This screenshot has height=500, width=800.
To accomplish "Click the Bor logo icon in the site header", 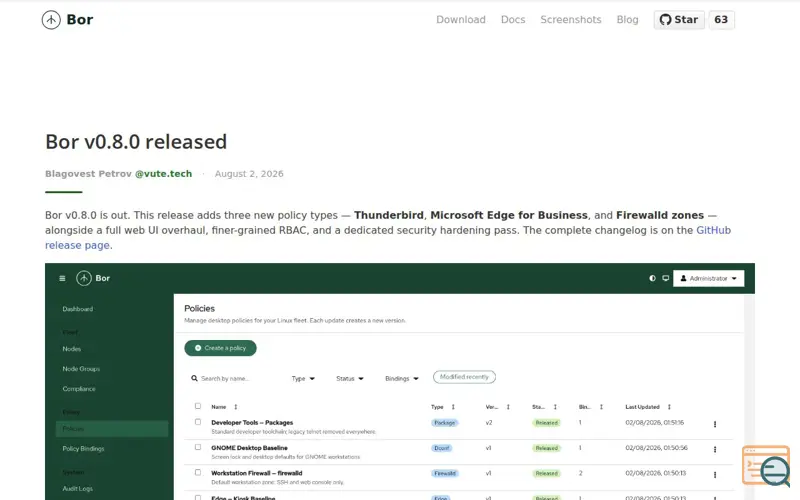I will point(51,20).
